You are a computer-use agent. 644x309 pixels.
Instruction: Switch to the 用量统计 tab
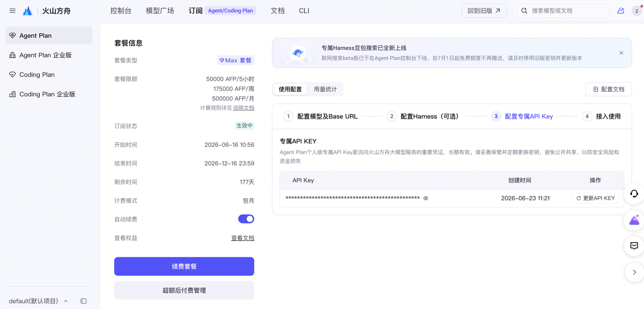326,89
